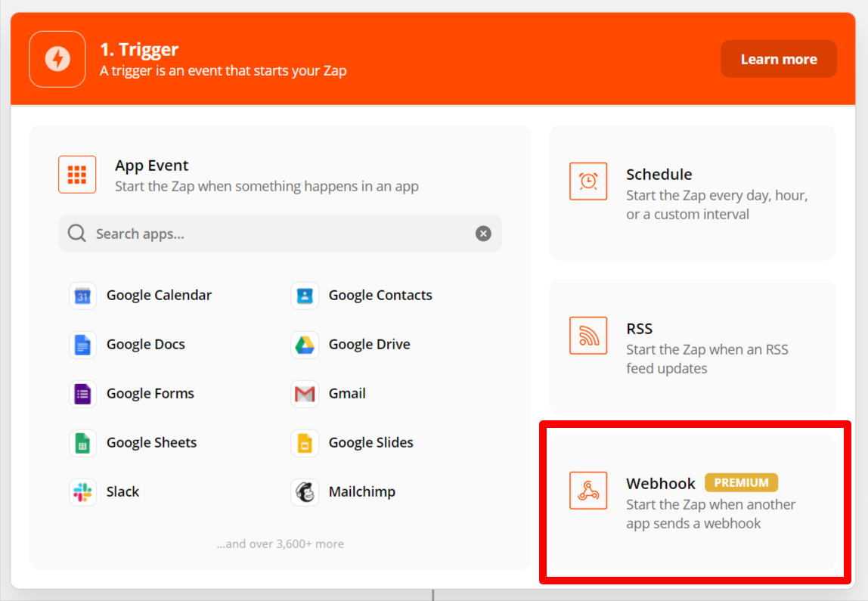Pick Google Forms app label

150,393
